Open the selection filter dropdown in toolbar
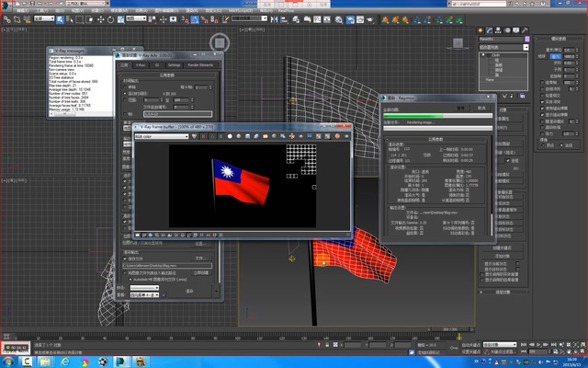Screen dimensions: 588x368 [44, 18]
